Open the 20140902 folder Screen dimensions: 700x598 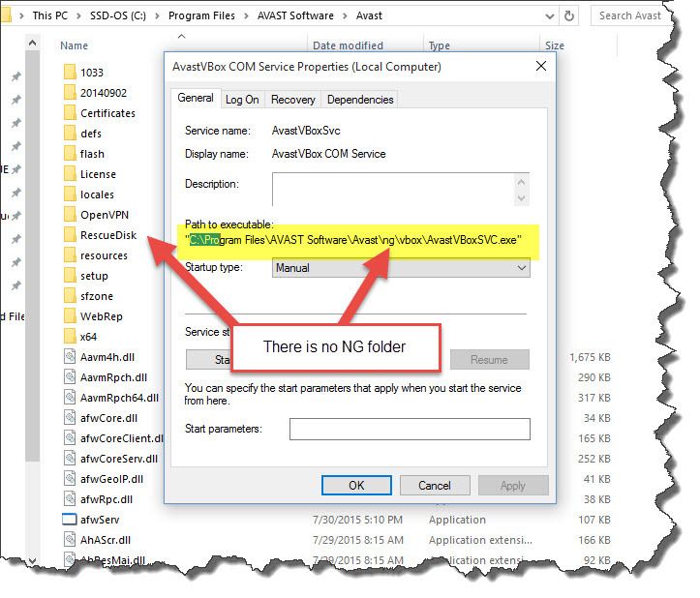104,93
